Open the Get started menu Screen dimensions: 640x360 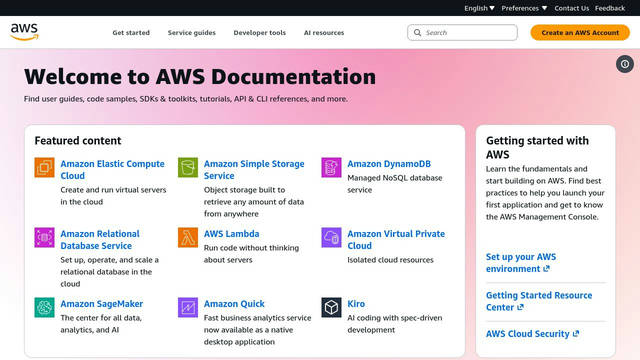(131, 33)
